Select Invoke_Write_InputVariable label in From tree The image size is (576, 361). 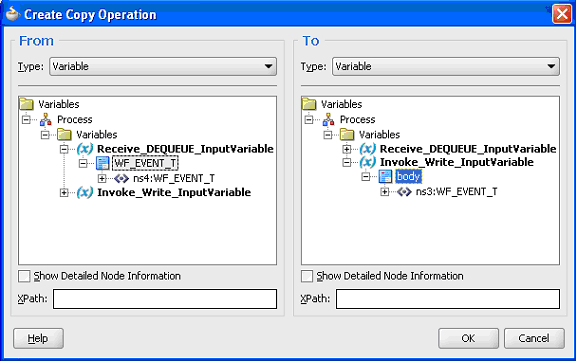point(174,192)
